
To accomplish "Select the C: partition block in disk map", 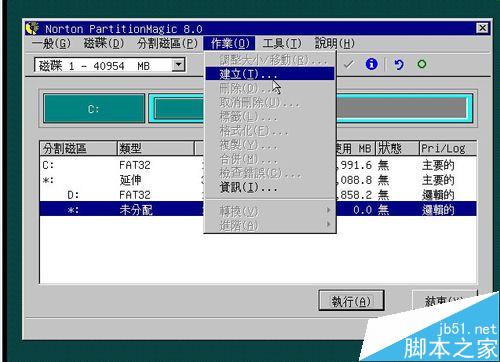I will click(x=94, y=109).
